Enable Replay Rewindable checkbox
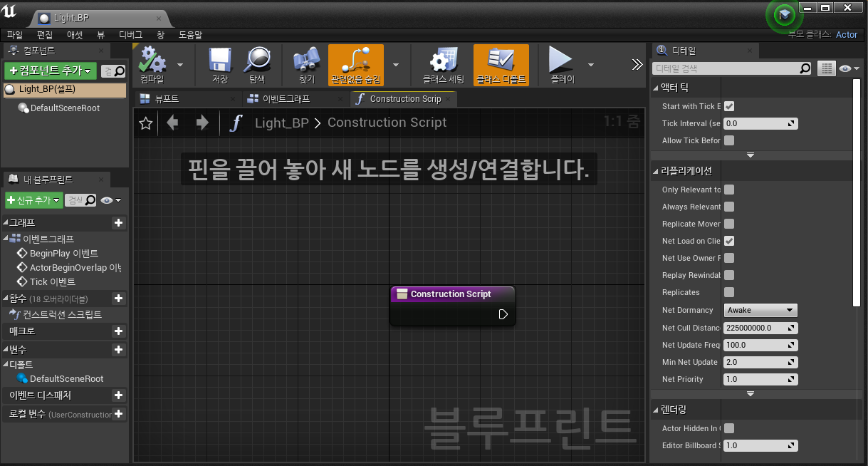The width and height of the screenshot is (868, 466). 729,275
